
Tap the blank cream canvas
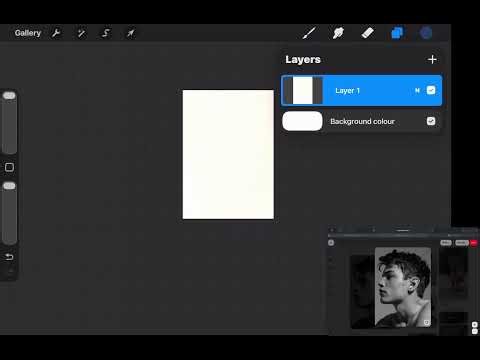(228, 154)
